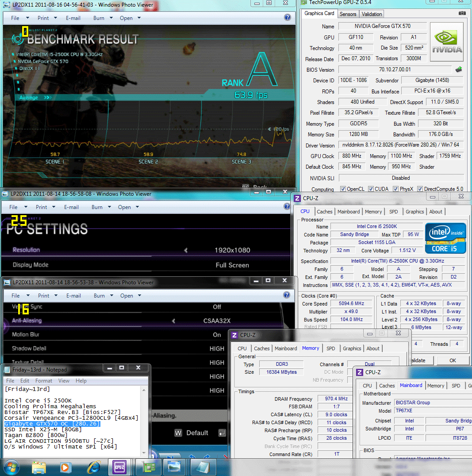This screenshot has height=476, width=472.
Task: Open Caches tab in the main CPU-Z window
Action: pyautogui.click(x=324, y=212)
